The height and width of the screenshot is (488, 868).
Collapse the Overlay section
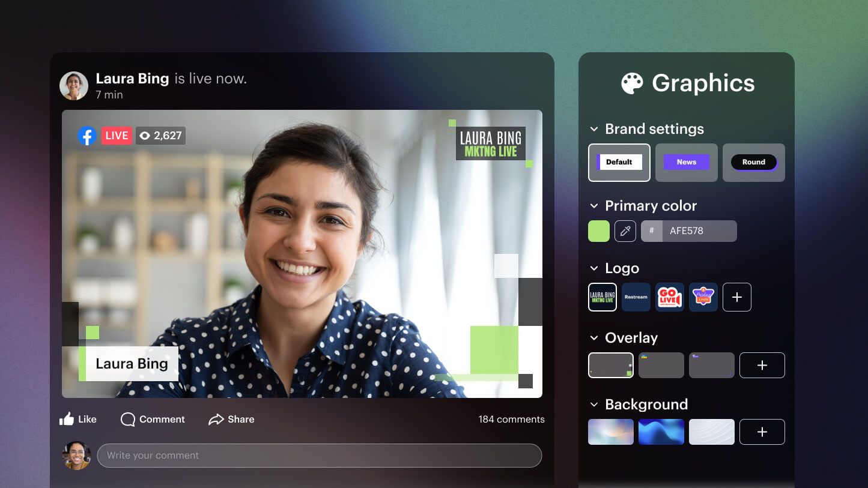[x=593, y=337]
